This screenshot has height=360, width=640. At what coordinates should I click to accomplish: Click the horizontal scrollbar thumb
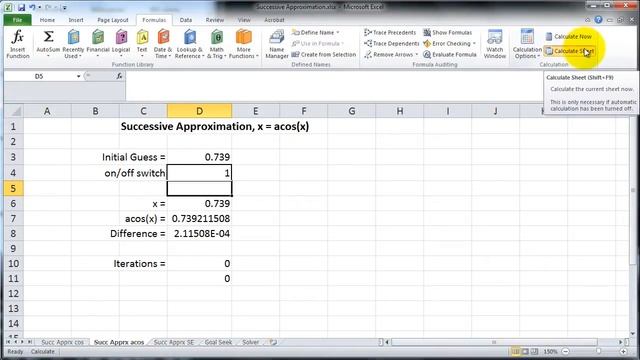(x=494, y=342)
